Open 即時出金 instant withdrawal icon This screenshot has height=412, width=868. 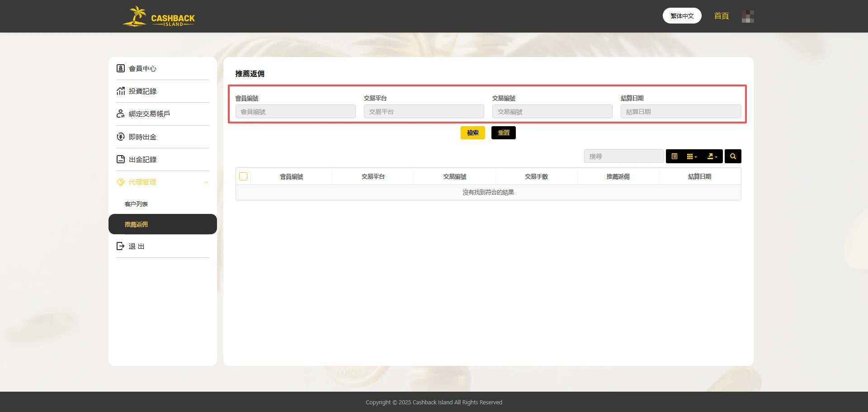[120, 136]
